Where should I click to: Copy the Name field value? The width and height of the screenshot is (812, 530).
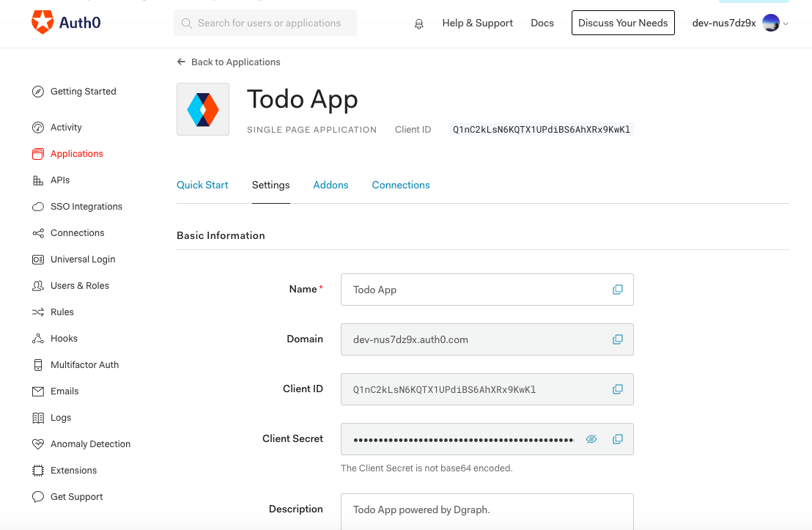pyautogui.click(x=617, y=290)
